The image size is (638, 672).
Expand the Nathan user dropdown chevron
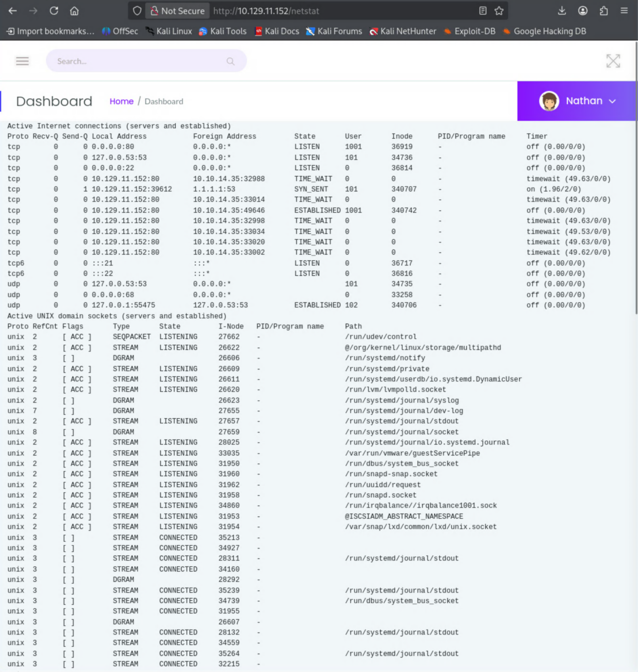pyautogui.click(x=613, y=101)
